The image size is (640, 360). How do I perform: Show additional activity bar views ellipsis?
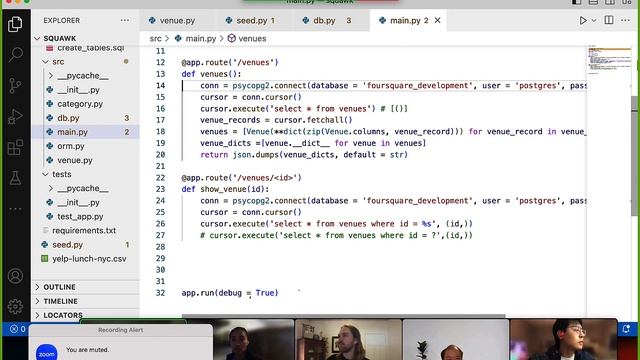pos(15,209)
